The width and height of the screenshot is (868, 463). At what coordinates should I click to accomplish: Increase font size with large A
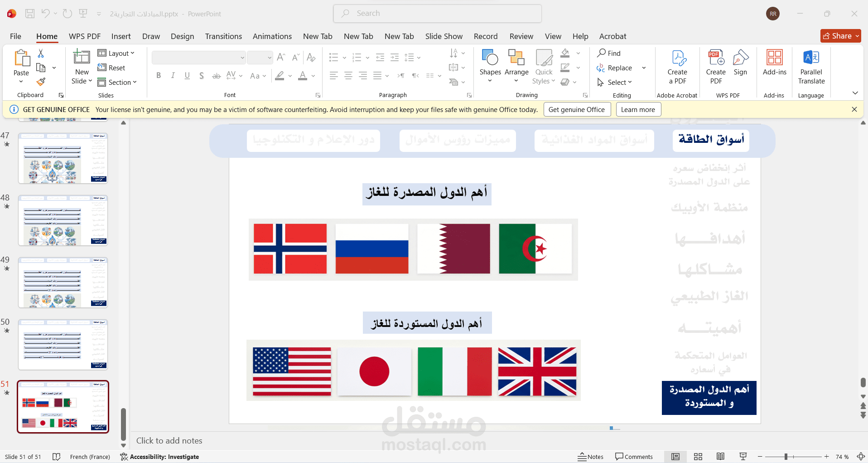point(281,57)
